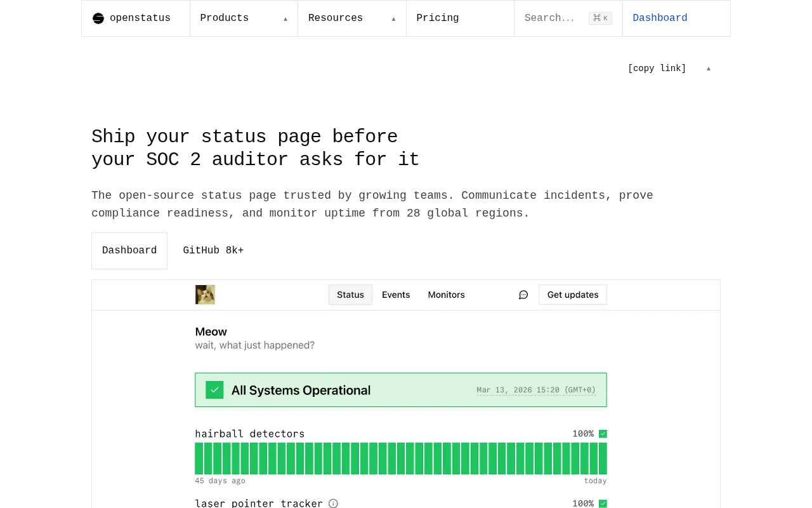812x508 pixels.
Task: Toggle the arrow beside copy link
Action: (x=709, y=69)
